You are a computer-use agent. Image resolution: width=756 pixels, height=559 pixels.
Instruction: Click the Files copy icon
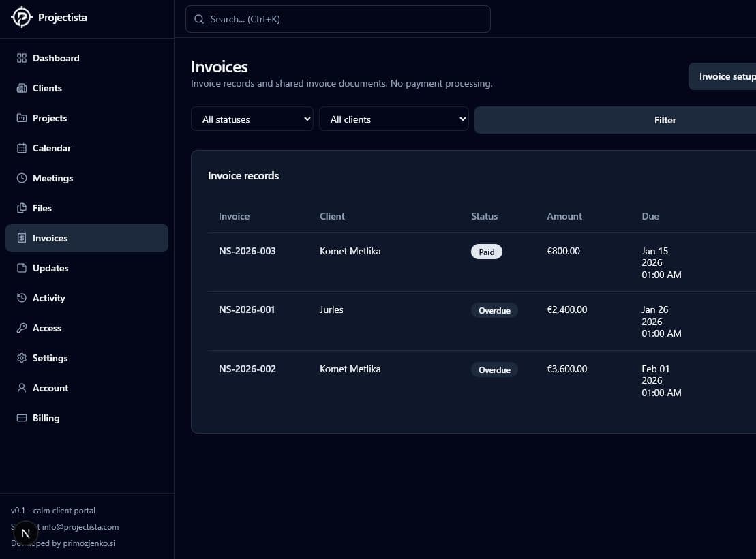coord(22,208)
